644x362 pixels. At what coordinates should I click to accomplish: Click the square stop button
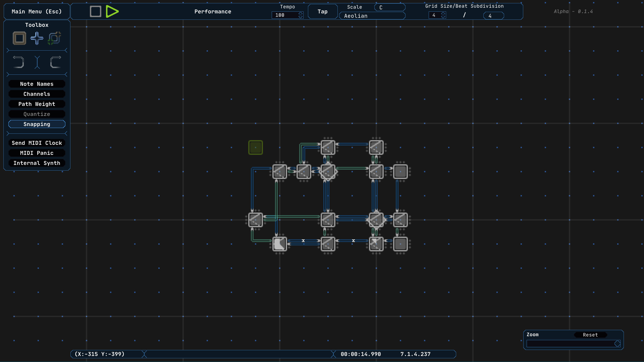tap(96, 11)
